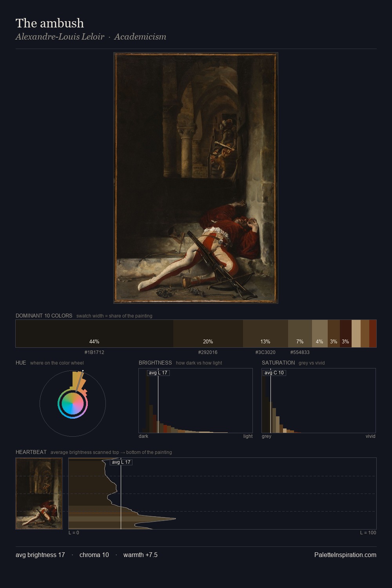The image size is (392, 588).
Task: Click the main painting image of The ambush
Action: point(196,178)
